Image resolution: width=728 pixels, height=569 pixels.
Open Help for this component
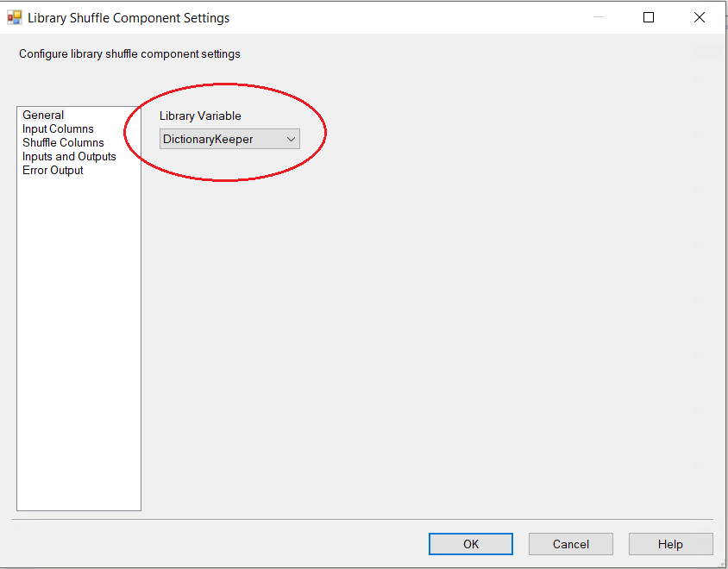click(x=670, y=544)
